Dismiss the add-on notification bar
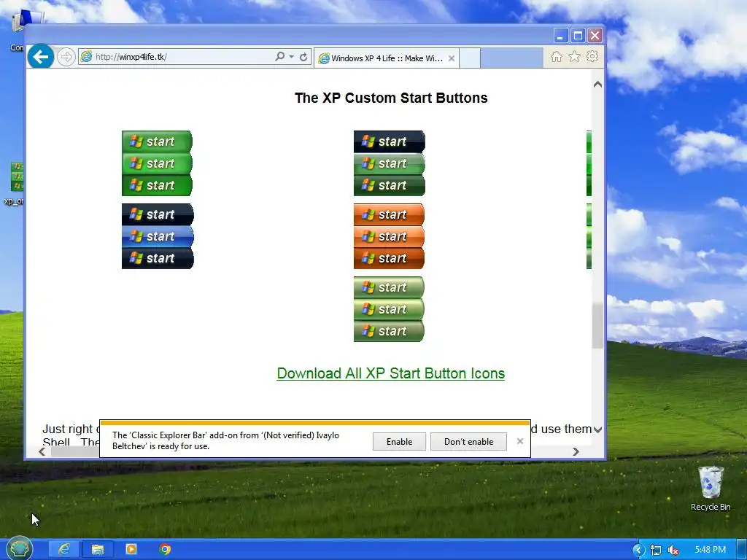747x560 pixels. click(x=519, y=441)
